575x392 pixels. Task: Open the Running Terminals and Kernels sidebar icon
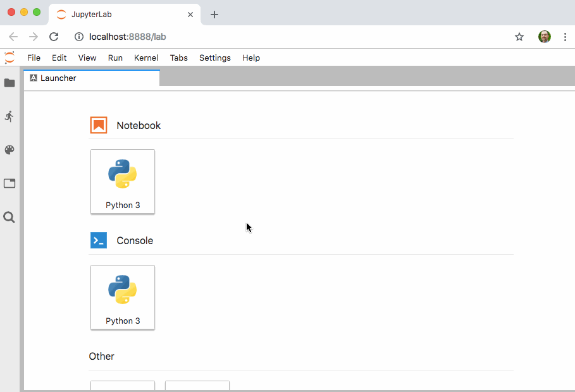9,116
